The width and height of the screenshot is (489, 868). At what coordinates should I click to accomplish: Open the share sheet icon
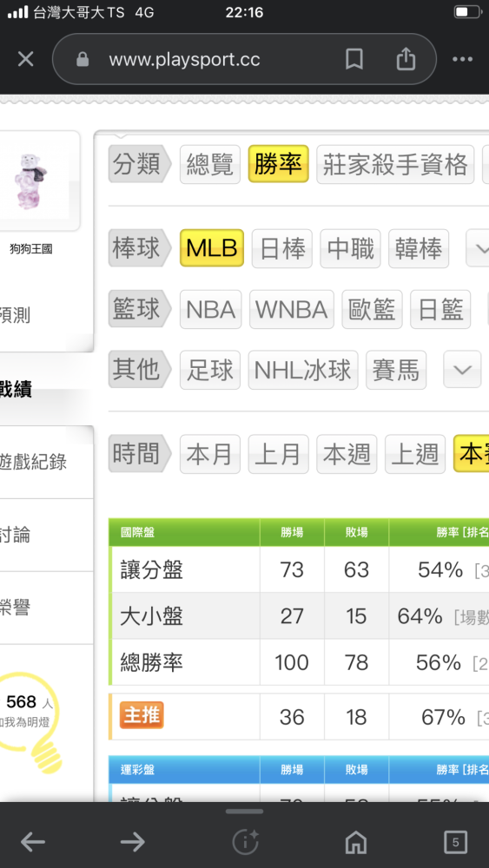(x=406, y=58)
